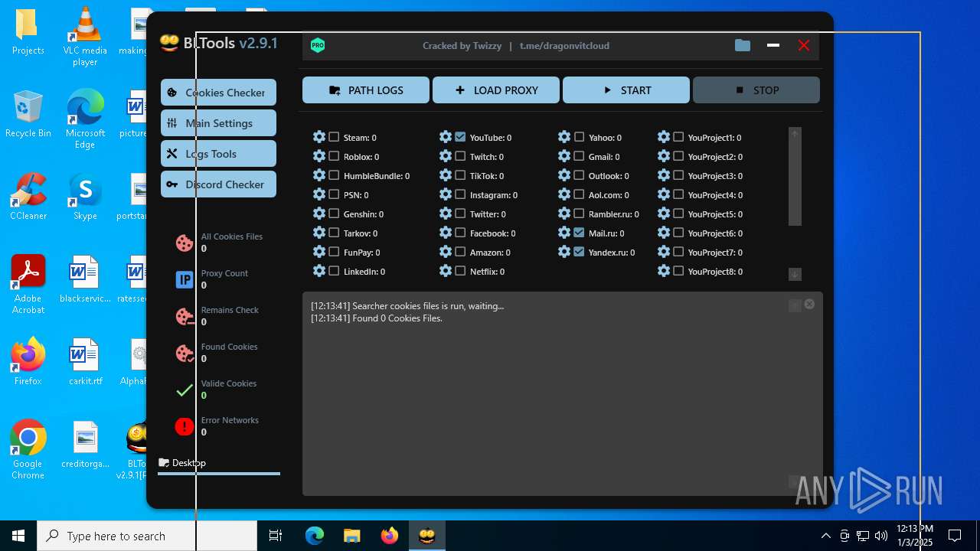
Task: Open CCleaner desktop shortcut
Action: click(28, 196)
